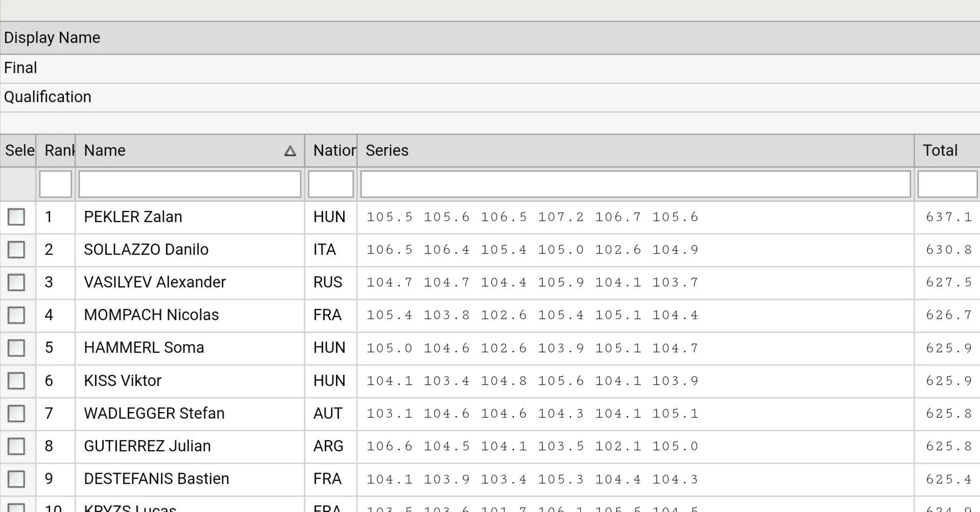The width and height of the screenshot is (980, 512).
Task: Mark the checkbox for HAMMERL Soma
Action: pyautogui.click(x=16, y=348)
